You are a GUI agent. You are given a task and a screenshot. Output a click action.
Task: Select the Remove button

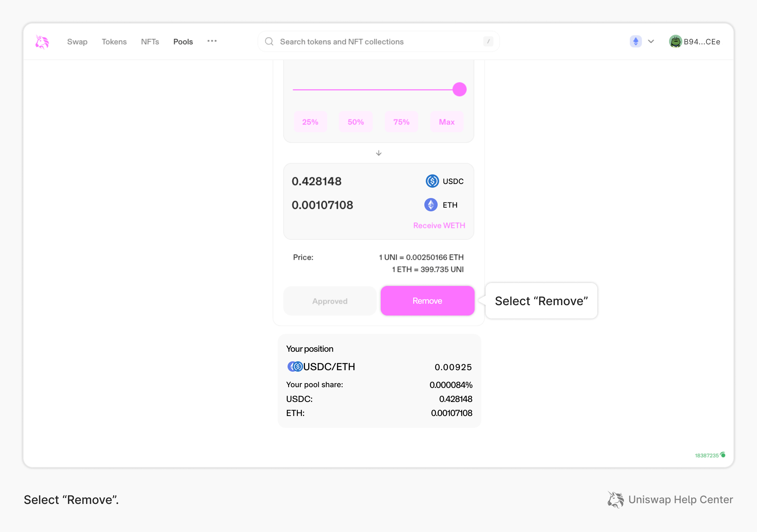427,301
